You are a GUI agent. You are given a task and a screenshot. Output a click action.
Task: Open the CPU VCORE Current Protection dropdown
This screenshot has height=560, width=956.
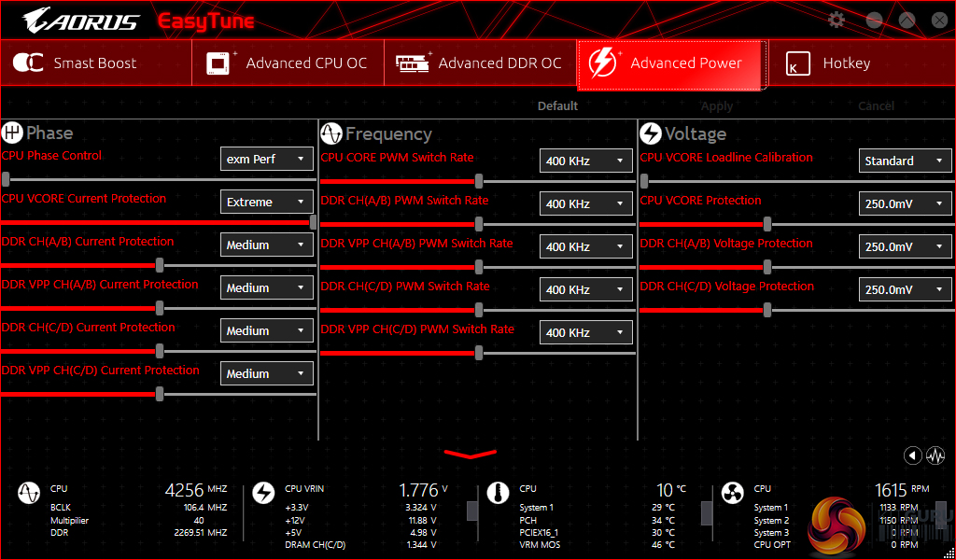point(266,202)
